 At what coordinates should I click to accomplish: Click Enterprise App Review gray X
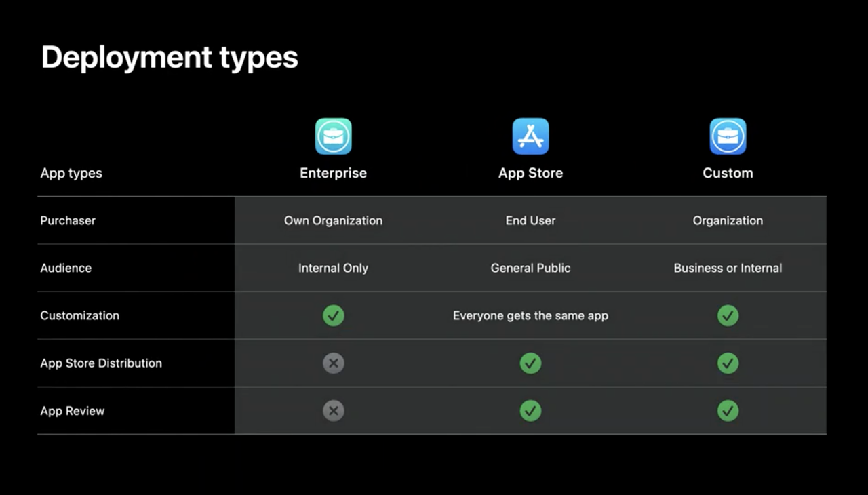(x=333, y=410)
